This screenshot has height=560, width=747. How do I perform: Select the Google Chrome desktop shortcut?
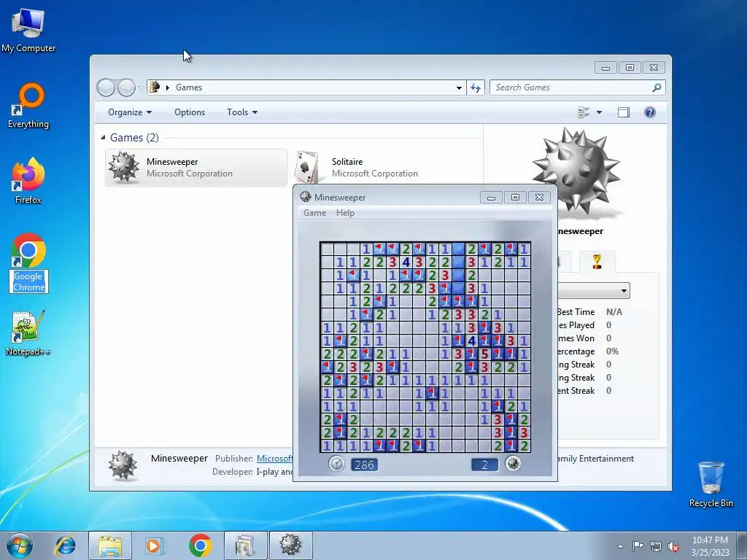click(x=28, y=262)
